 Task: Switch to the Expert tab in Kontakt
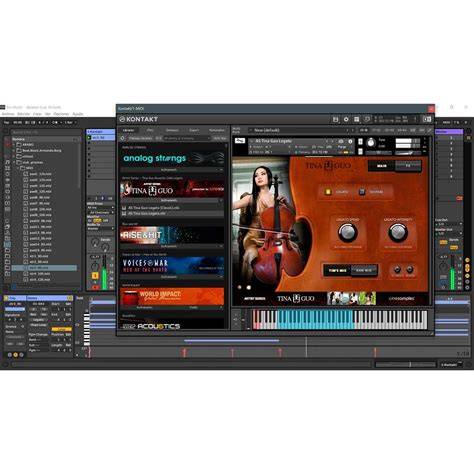tap(194, 130)
